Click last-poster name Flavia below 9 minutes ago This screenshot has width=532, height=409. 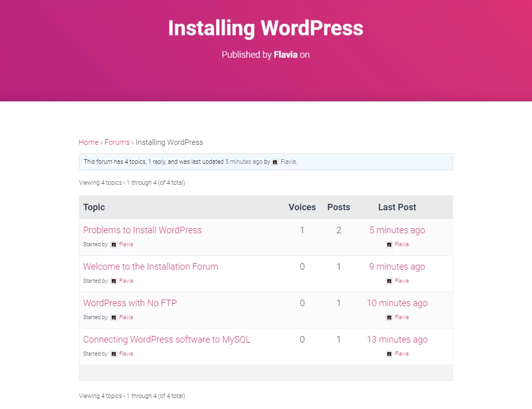[x=402, y=281]
